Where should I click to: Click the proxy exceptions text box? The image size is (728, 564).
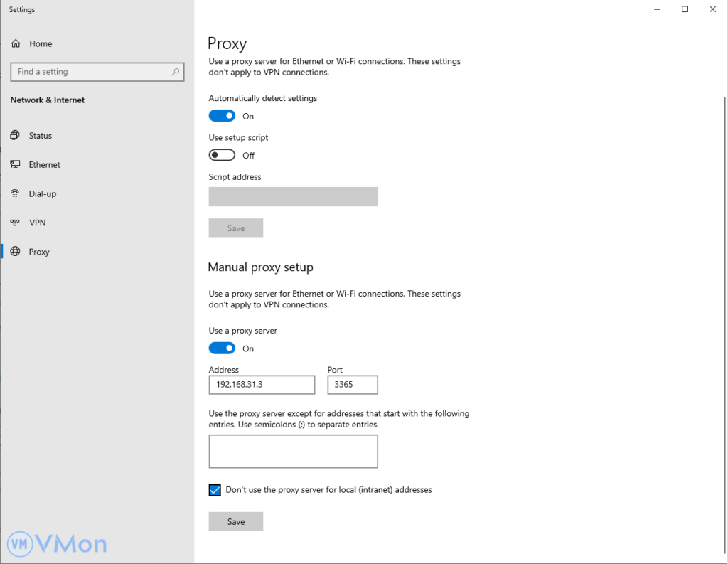pyautogui.click(x=293, y=452)
